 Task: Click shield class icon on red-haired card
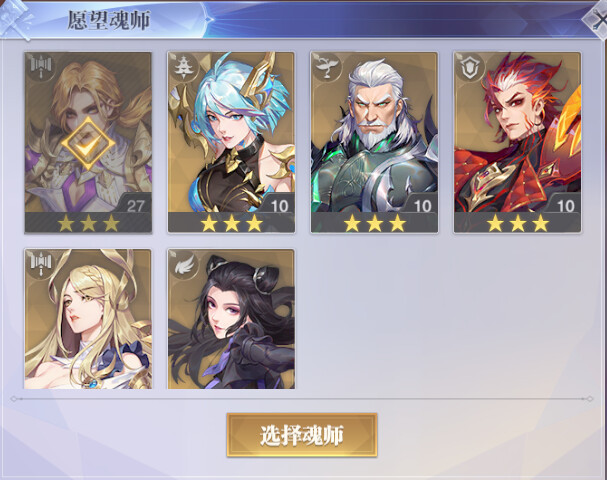(468, 67)
